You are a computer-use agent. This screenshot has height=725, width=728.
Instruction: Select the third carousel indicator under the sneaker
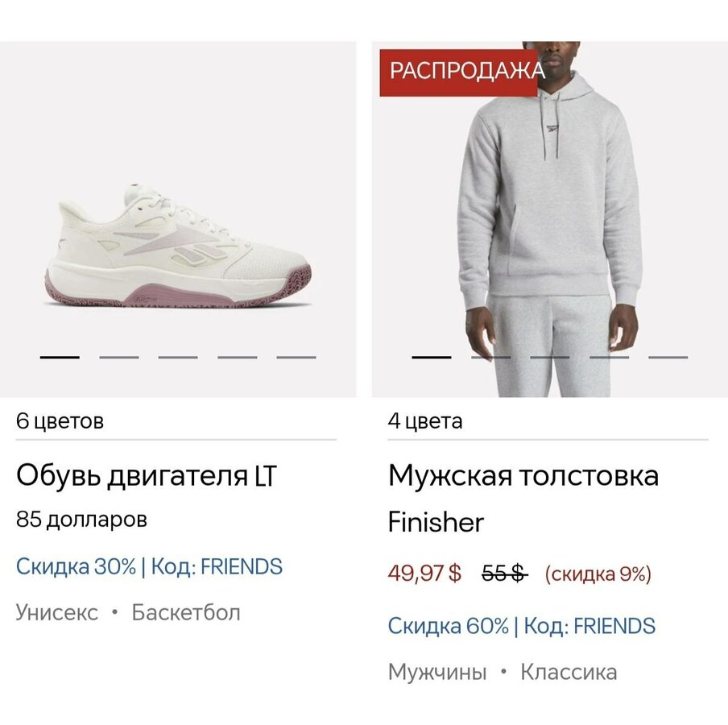pos(178,357)
